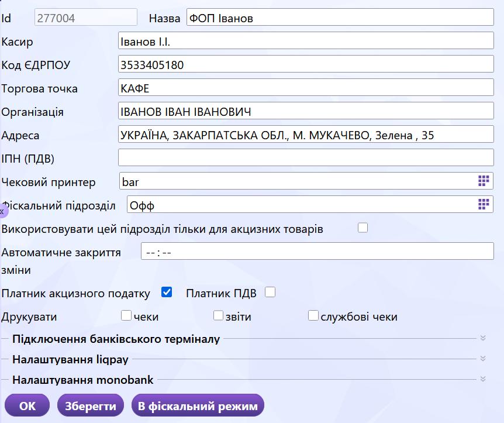Click the службові чеки label
This screenshot has height=423, width=504.
(x=359, y=317)
